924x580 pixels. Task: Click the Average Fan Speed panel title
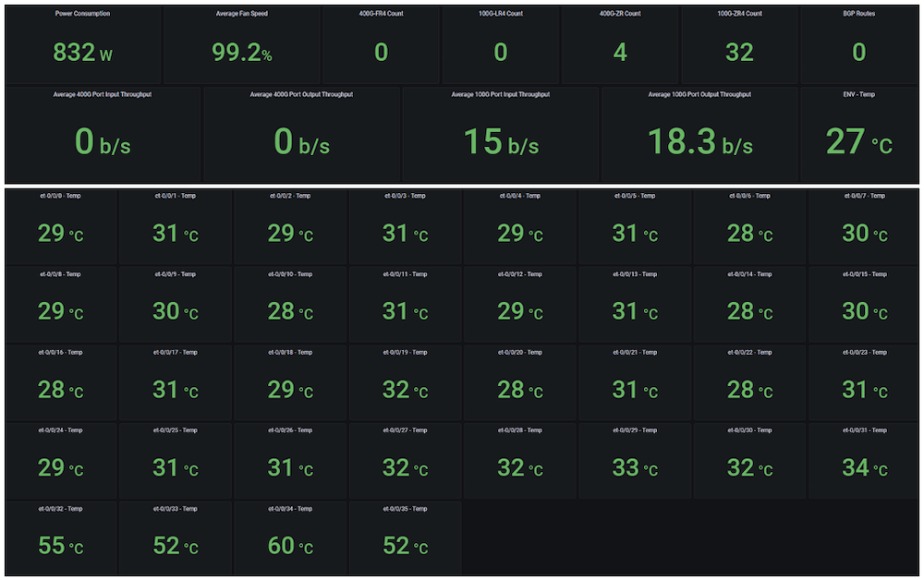(x=242, y=14)
